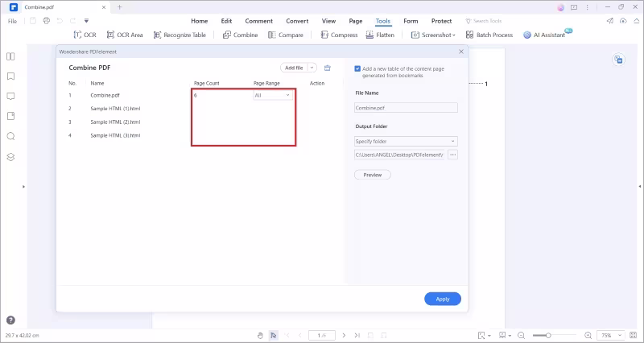Viewport: 644px width, 343px height.
Task: Open a new tab with the plus button
Action: (119, 7)
